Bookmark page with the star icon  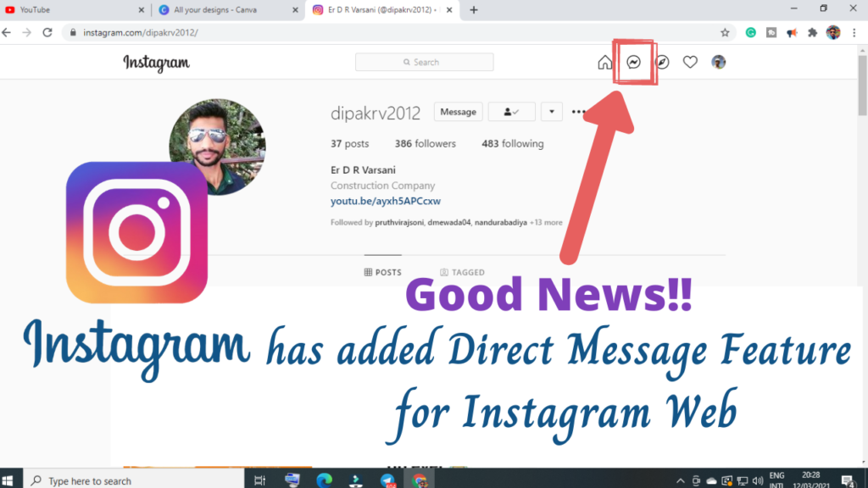[725, 33]
